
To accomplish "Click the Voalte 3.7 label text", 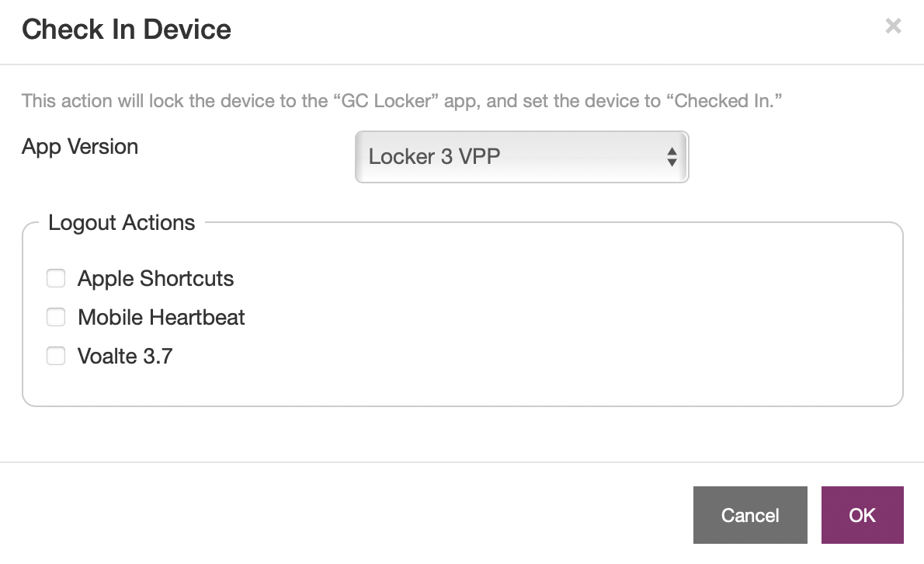I will point(125,357).
